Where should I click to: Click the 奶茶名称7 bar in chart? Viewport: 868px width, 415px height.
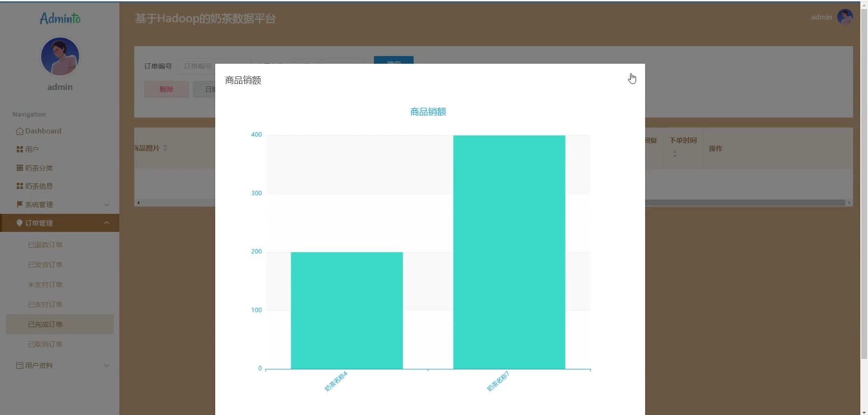(509, 252)
